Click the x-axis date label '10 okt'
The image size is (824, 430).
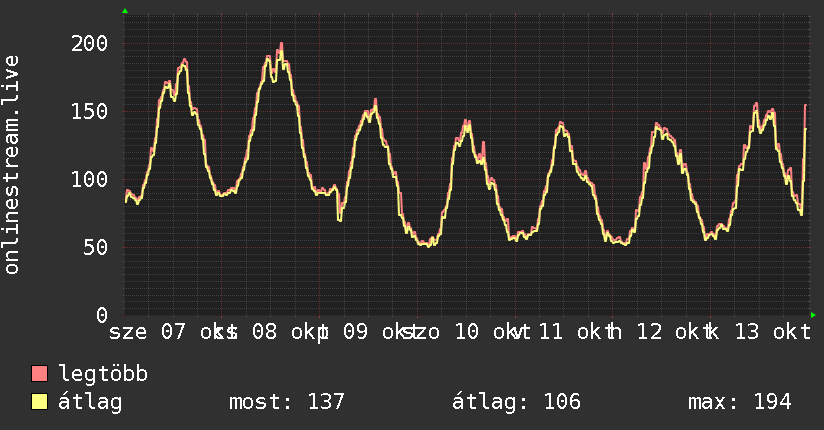492,332
